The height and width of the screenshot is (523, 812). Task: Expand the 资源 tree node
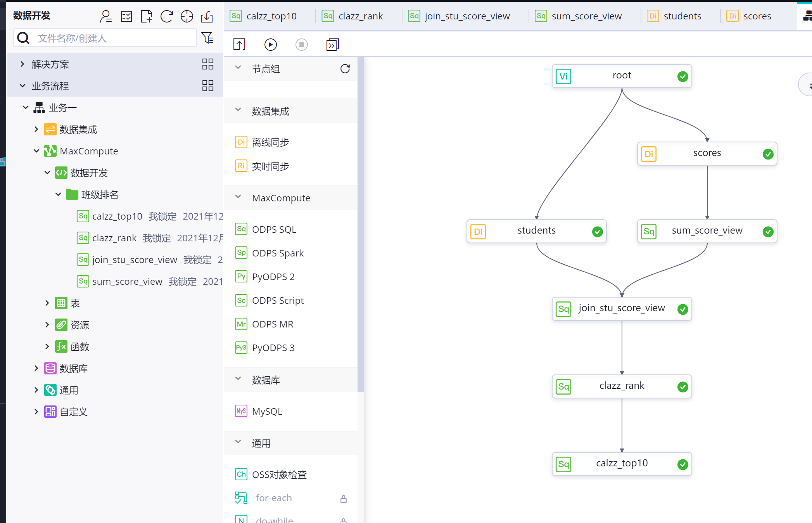coord(47,325)
